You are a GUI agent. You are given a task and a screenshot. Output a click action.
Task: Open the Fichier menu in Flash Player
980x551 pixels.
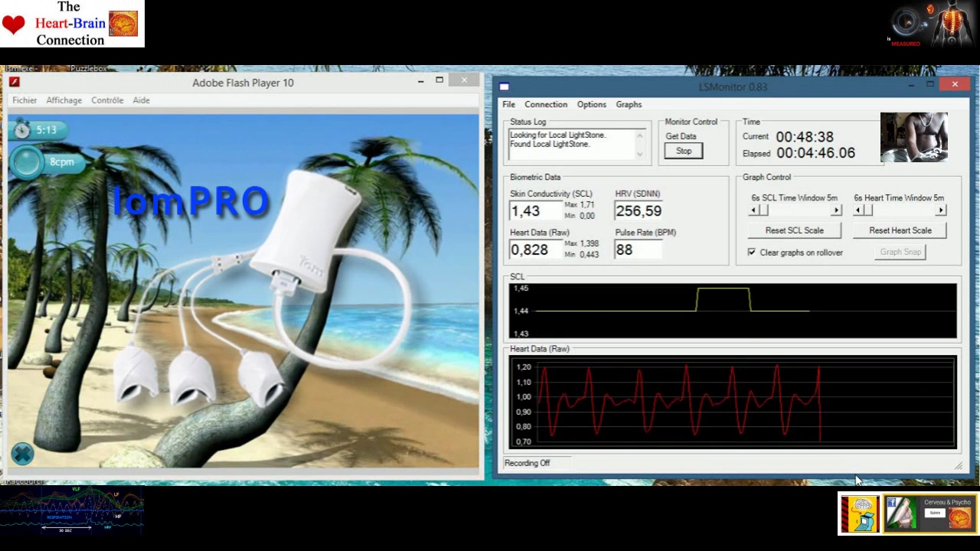24,100
